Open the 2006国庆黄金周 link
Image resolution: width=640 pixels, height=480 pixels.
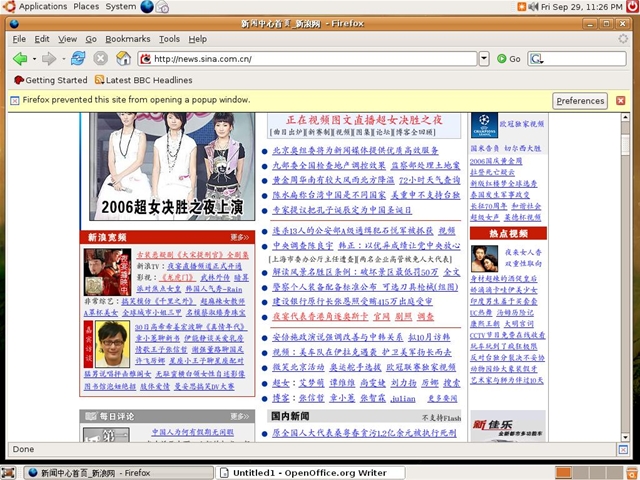tap(496, 161)
